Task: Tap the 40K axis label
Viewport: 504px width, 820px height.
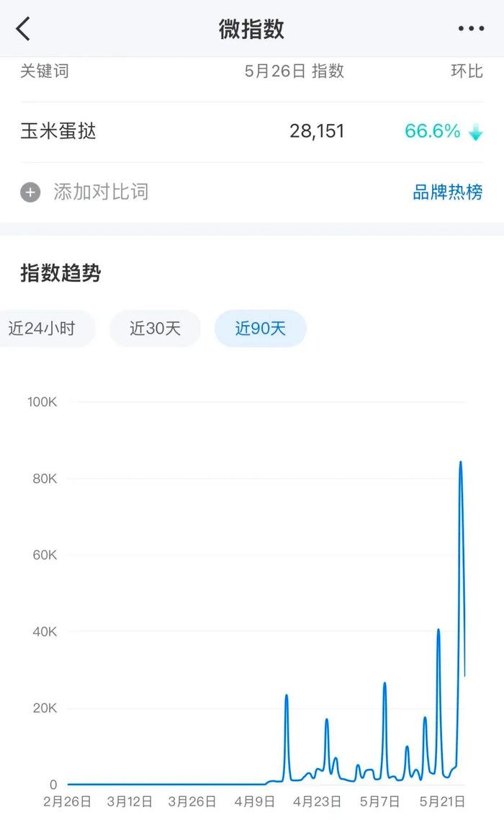Action: 45,632
